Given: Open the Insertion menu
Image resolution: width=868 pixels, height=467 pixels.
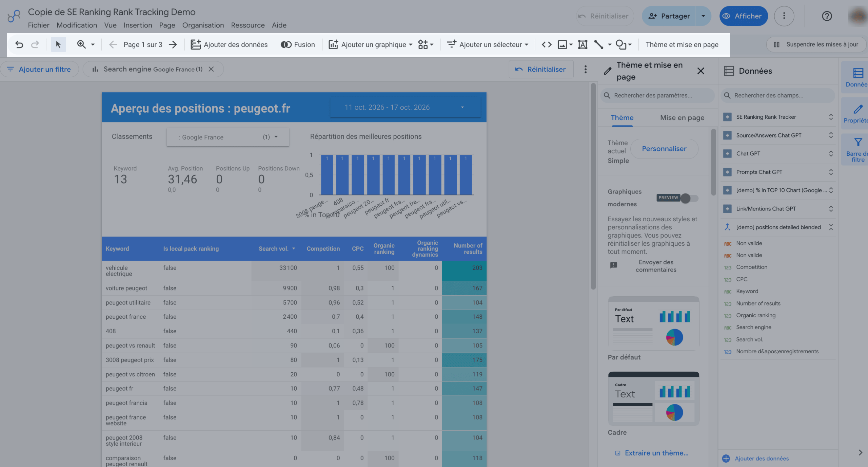Looking at the screenshot, I should point(138,25).
